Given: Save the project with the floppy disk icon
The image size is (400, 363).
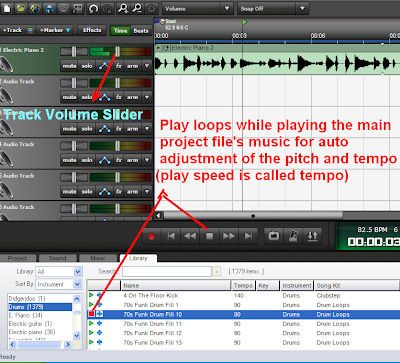Looking at the screenshot, I should (49, 8).
